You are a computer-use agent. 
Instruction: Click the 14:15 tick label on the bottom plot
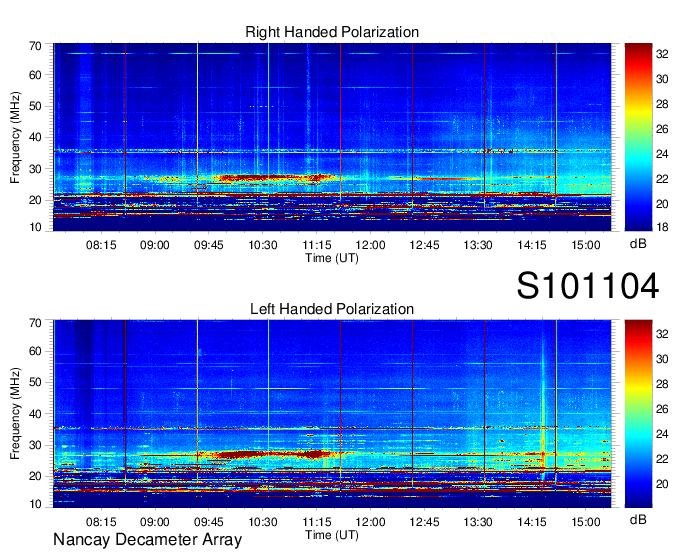[x=532, y=522]
